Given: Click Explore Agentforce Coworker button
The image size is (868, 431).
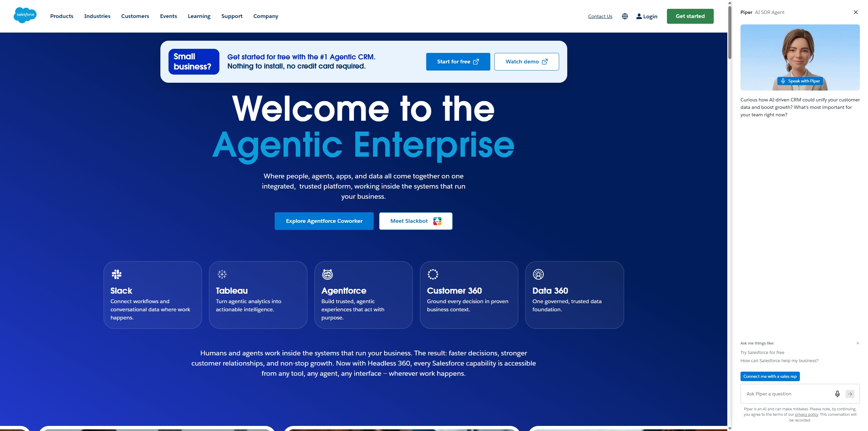Looking at the screenshot, I should (324, 221).
